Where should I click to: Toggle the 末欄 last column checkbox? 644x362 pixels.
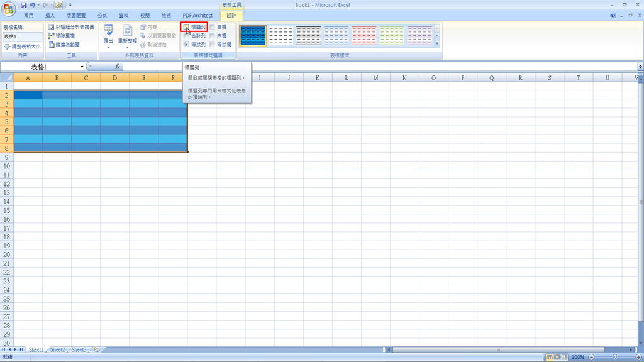(x=212, y=36)
